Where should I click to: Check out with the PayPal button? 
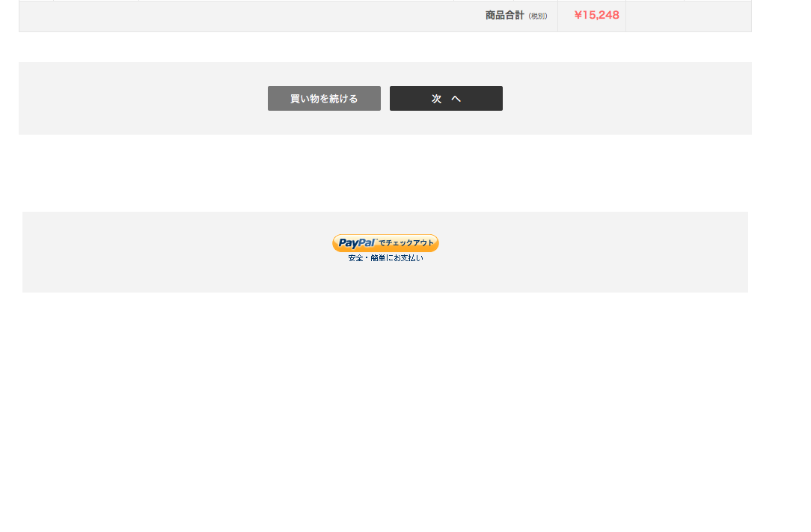click(x=385, y=243)
